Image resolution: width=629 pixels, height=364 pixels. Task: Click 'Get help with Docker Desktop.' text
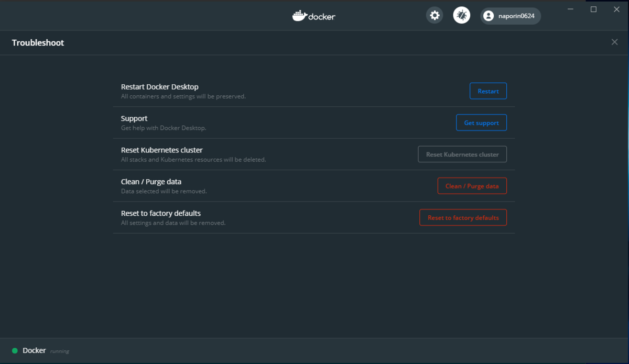164,128
